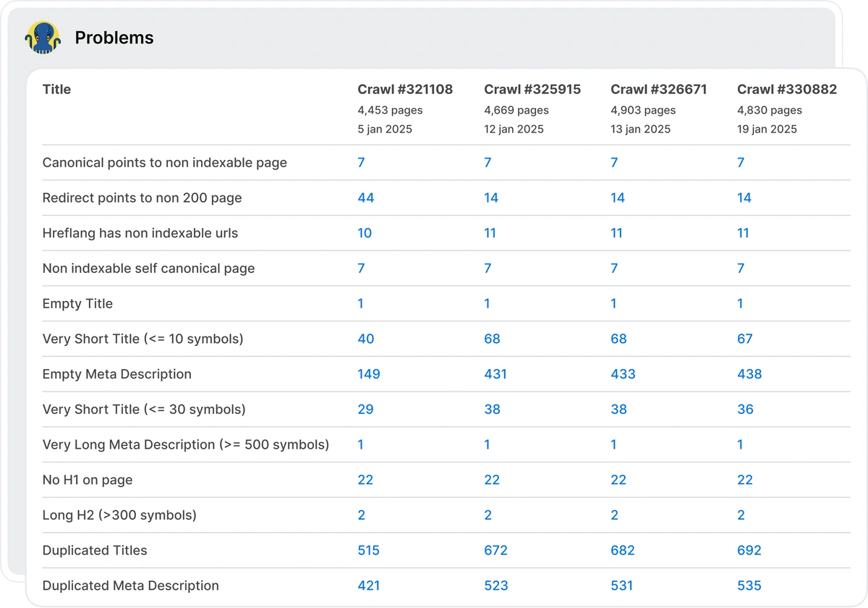Open 438 Empty Meta Description count
868x608 pixels.
pyautogui.click(x=749, y=374)
